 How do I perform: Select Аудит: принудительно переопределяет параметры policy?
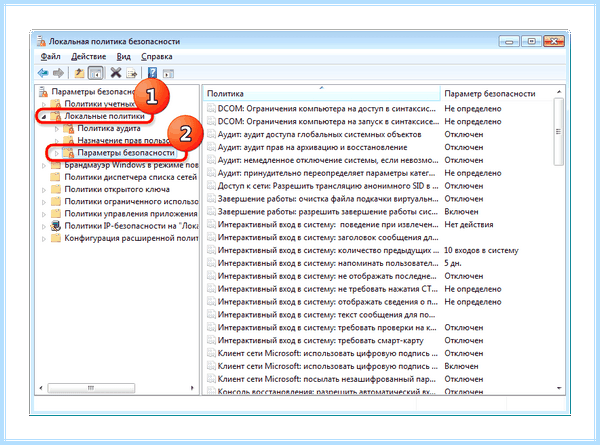tap(326, 173)
